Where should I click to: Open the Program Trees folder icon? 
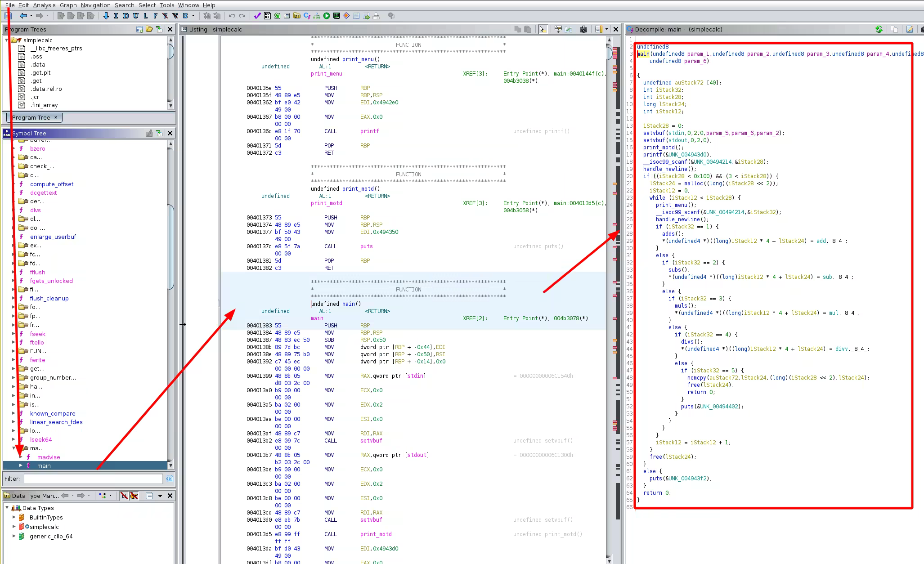(149, 29)
